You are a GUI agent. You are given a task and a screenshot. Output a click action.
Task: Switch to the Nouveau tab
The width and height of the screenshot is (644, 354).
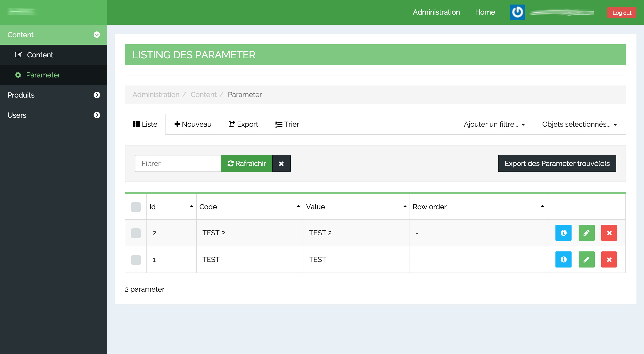[x=193, y=124]
